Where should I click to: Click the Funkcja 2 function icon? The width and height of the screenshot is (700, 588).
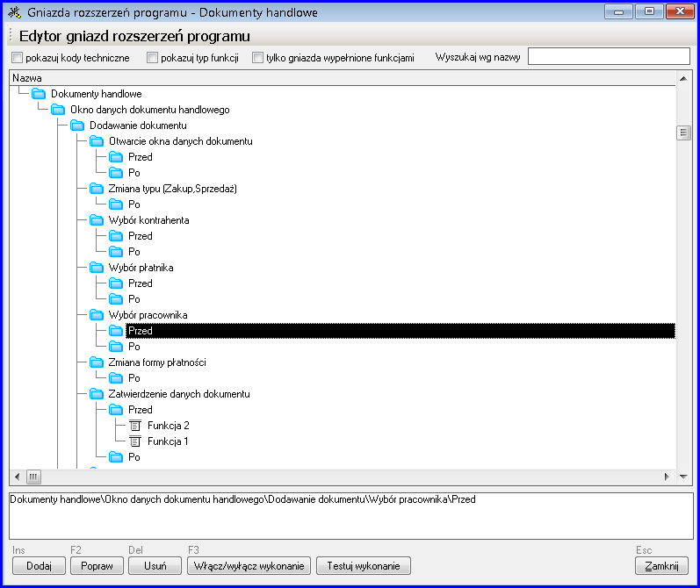(135, 426)
